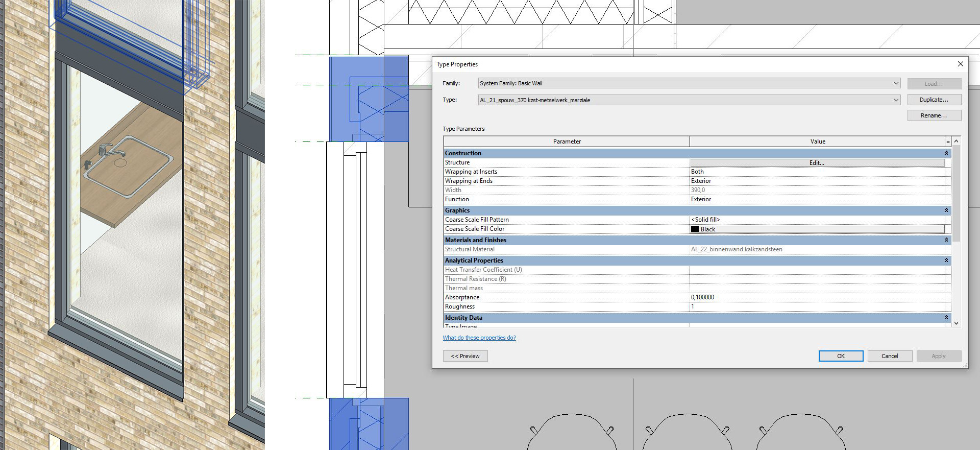Viewport: 980px width, 450px height.
Task: Open the wall Type dropdown
Action: pyautogui.click(x=896, y=100)
